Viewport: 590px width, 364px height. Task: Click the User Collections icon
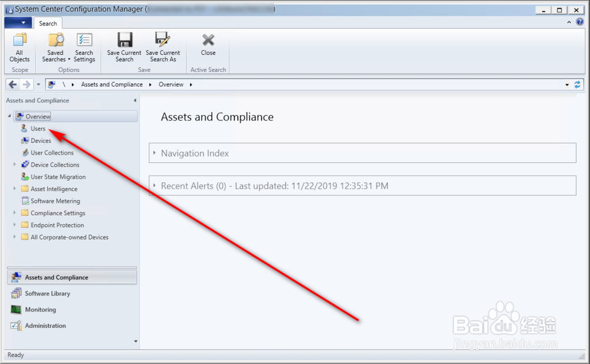tap(25, 152)
